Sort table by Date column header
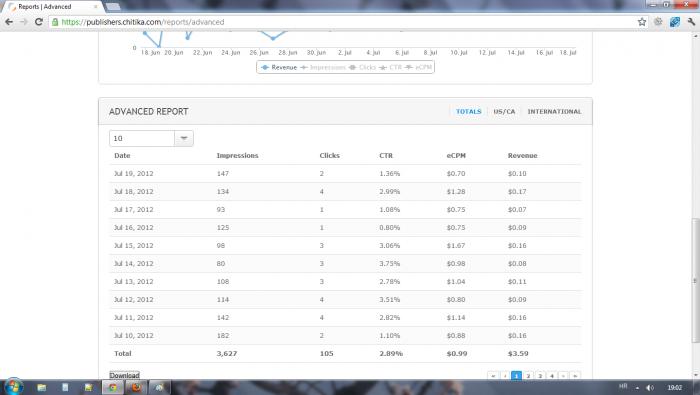 (122, 156)
